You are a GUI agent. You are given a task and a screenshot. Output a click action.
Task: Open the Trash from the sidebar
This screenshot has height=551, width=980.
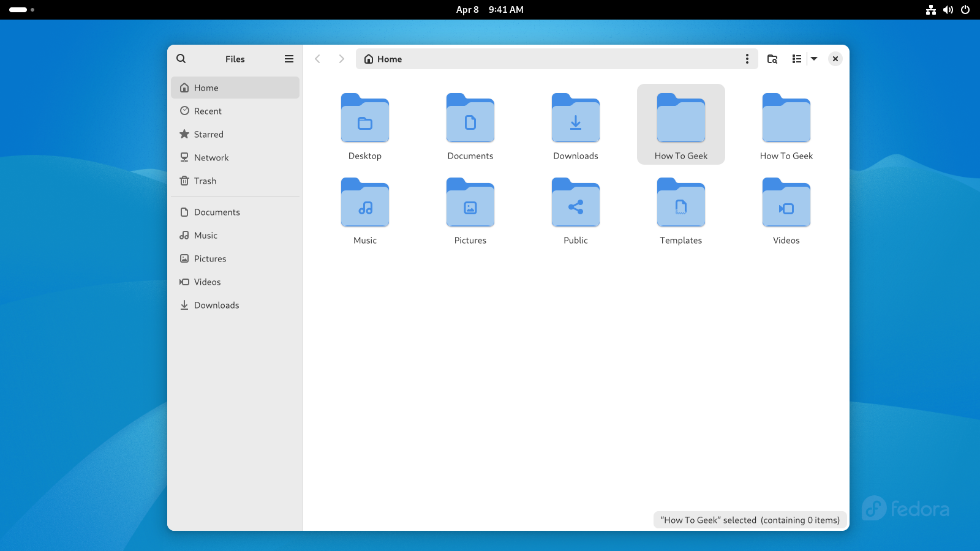205,181
